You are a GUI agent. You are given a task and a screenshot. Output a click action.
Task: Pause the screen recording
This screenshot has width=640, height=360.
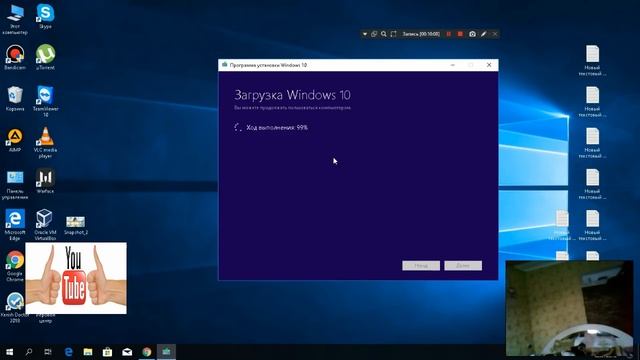pos(449,34)
